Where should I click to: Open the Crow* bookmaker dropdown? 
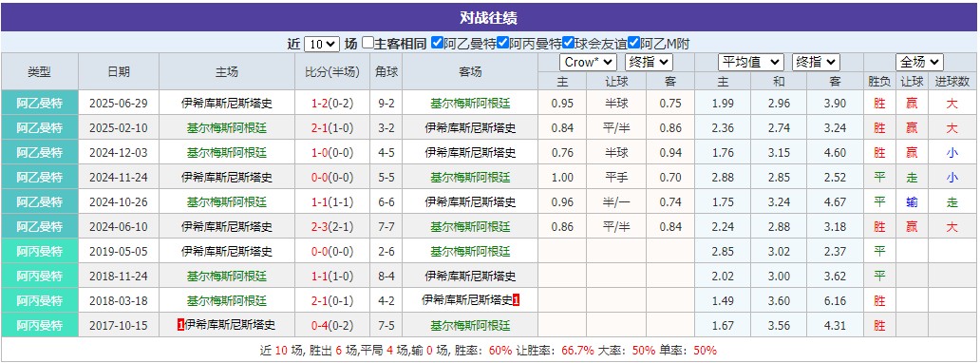tap(588, 62)
